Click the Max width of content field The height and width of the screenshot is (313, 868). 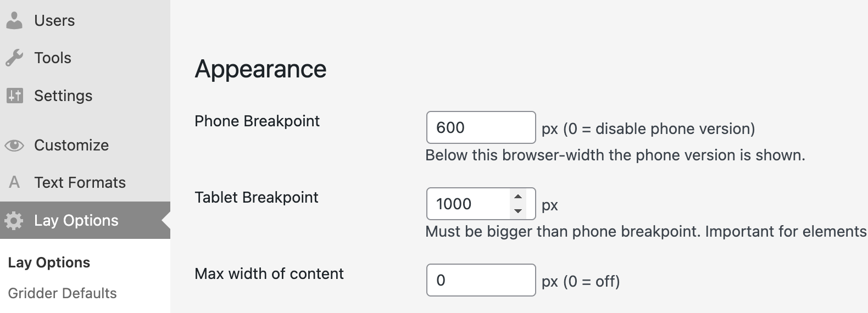click(480, 280)
